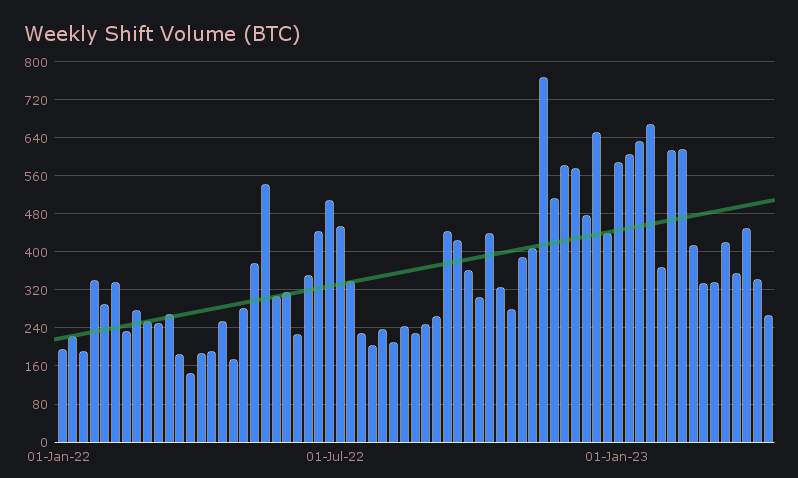This screenshot has height=478, width=798.
Task: Click the 320 y-axis label
Action: click(x=36, y=290)
